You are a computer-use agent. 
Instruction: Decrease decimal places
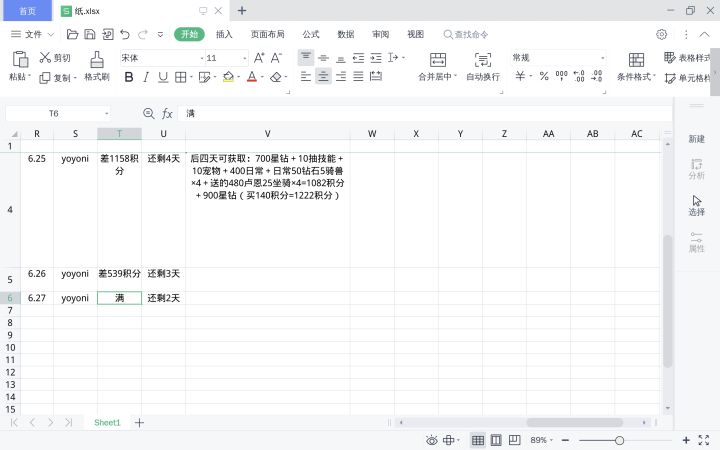(596, 76)
